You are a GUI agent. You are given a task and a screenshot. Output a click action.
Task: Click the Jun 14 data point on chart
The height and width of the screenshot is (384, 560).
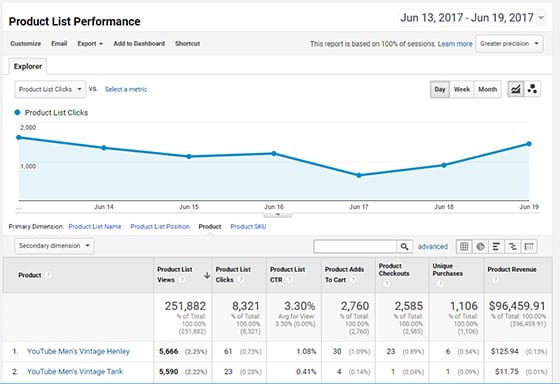pyautogui.click(x=104, y=148)
